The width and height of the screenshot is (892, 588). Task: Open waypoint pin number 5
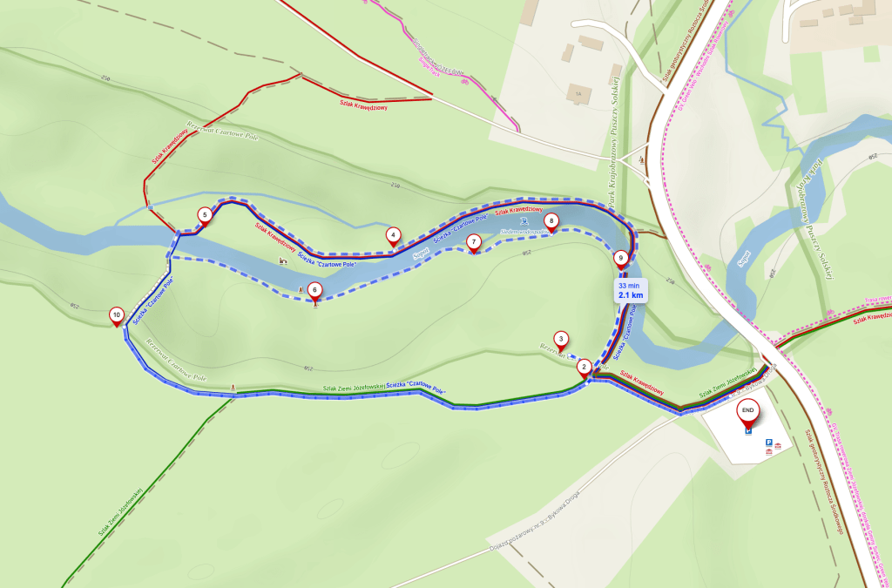[x=205, y=217]
